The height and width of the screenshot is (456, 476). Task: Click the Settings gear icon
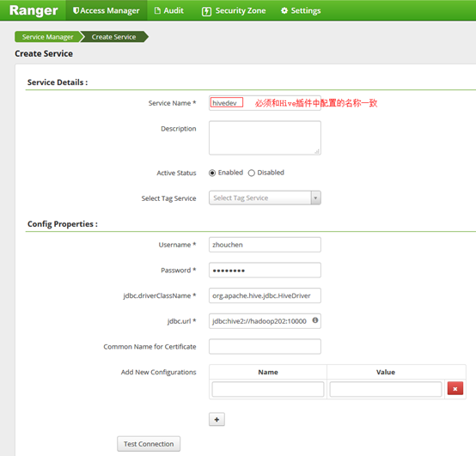pos(284,10)
